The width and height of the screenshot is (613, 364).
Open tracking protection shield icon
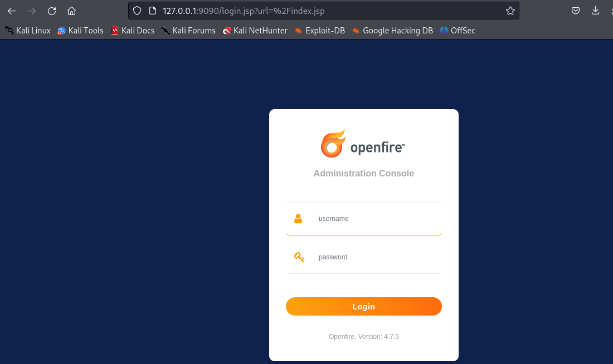pos(137,11)
